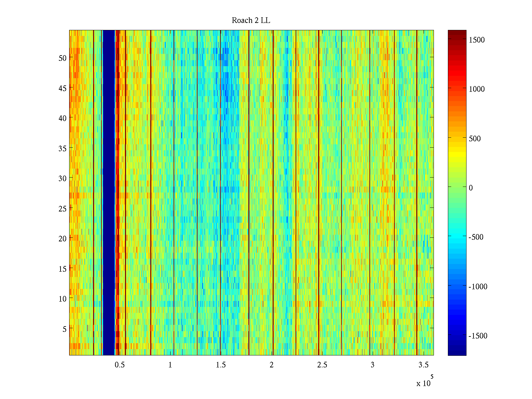Click the y-axis tick label 45

tap(62, 88)
